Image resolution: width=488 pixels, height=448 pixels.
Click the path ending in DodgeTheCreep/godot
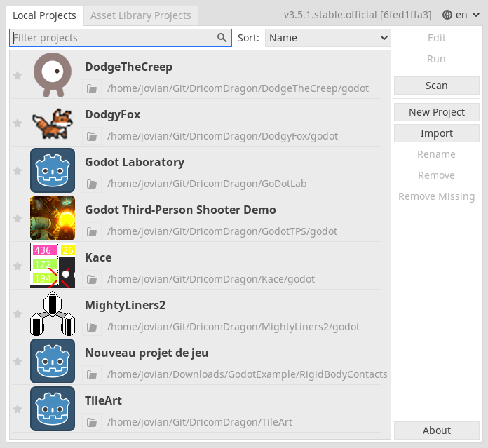238,88
